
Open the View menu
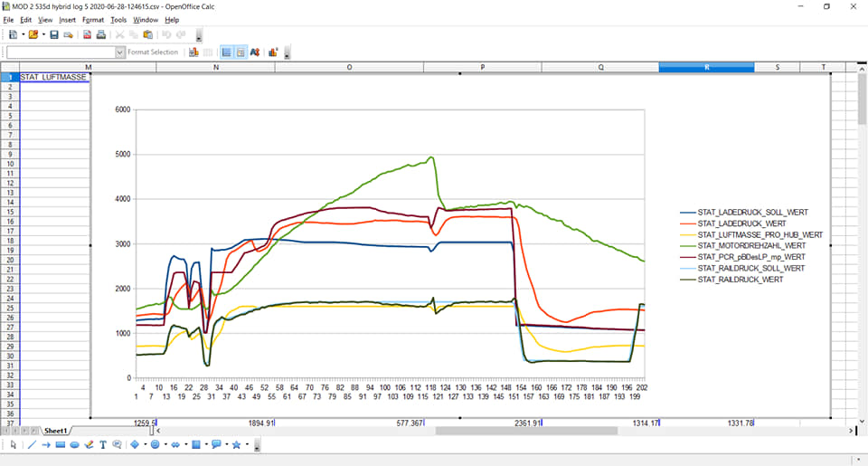[45, 19]
